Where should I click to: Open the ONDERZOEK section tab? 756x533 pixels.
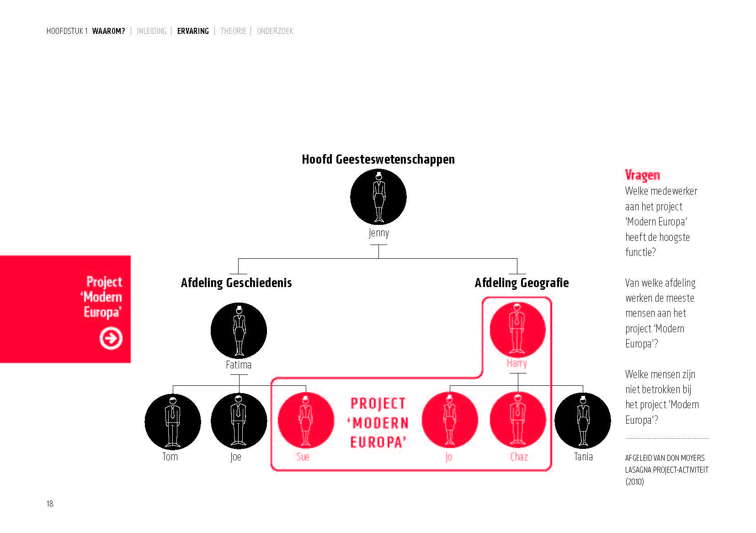click(275, 31)
